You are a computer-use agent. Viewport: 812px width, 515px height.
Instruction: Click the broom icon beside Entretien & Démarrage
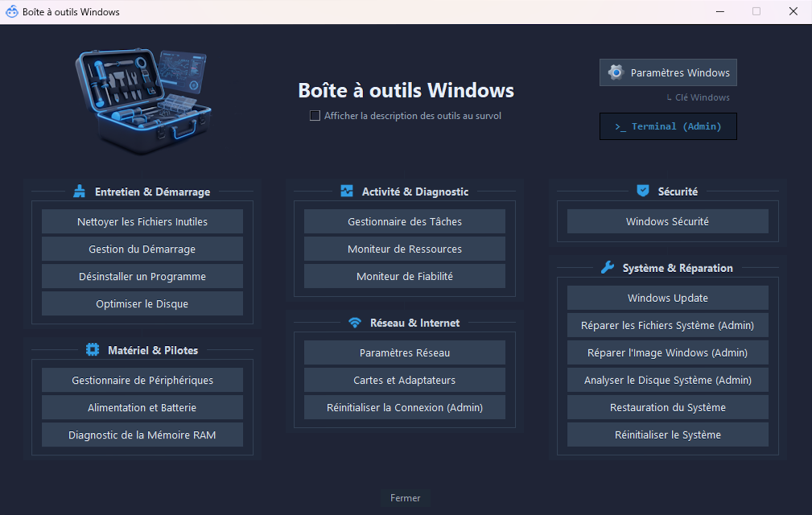(79, 192)
